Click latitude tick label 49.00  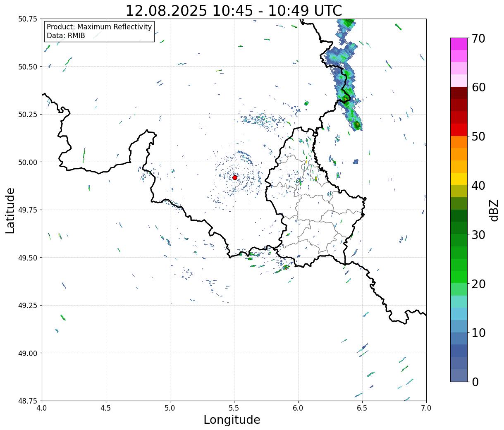28,353
